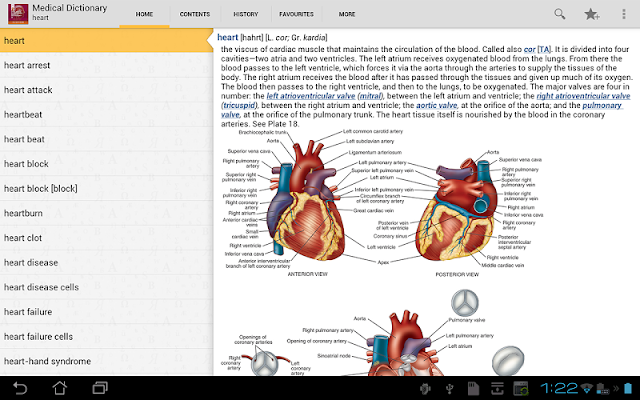This screenshot has width=640, height=400.
Task: Open the 'left atrioventricular valve' link
Action: 311,96
